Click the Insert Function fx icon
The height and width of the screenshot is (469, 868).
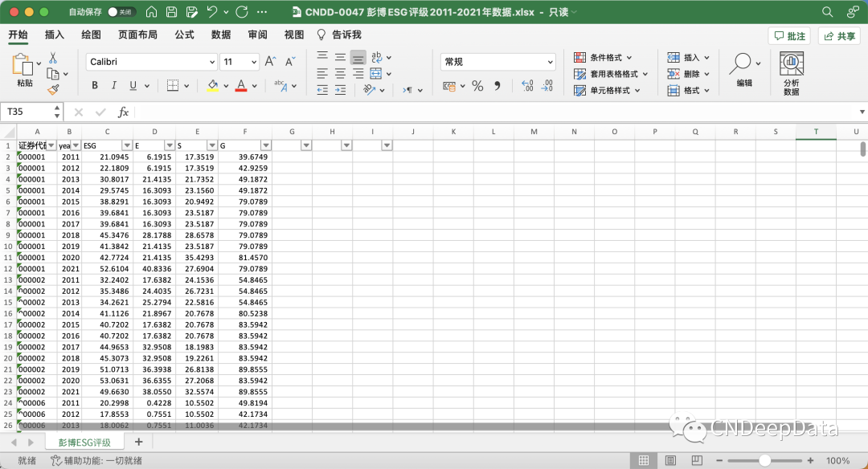click(x=123, y=112)
